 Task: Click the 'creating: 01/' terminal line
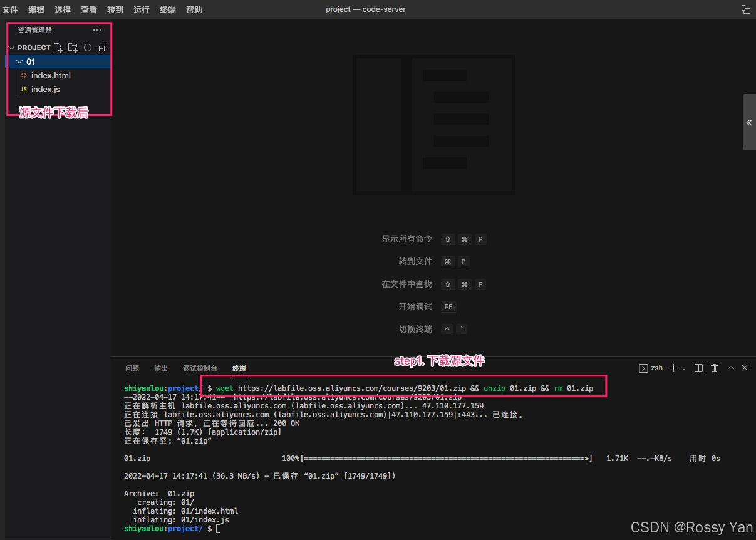(x=166, y=502)
